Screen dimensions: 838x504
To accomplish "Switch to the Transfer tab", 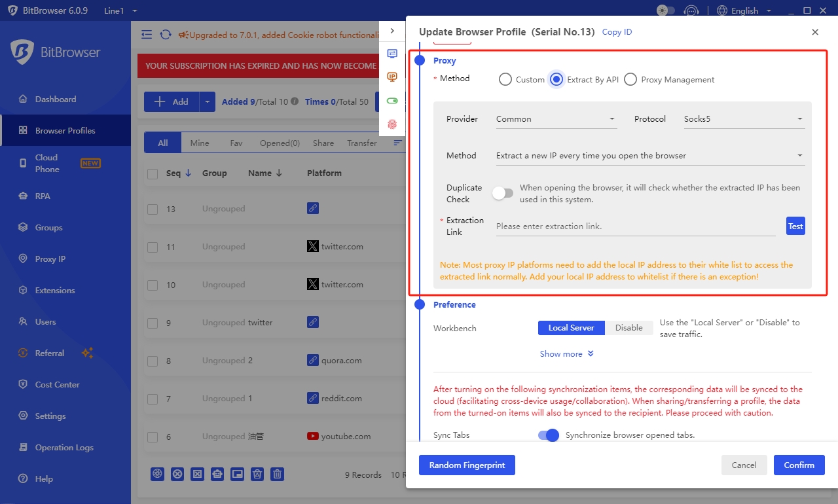I will point(362,143).
